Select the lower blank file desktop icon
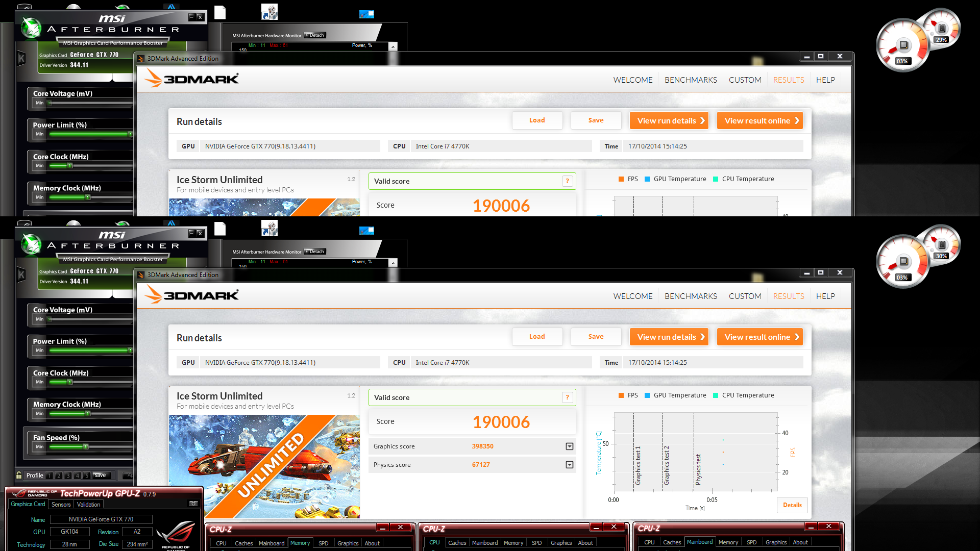This screenshot has width=980, height=551. 220,229
